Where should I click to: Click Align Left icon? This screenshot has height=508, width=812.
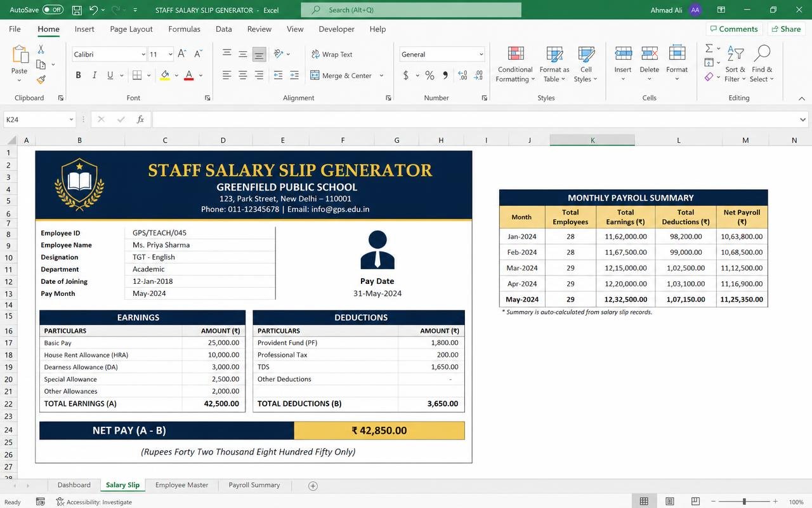[226, 75]
